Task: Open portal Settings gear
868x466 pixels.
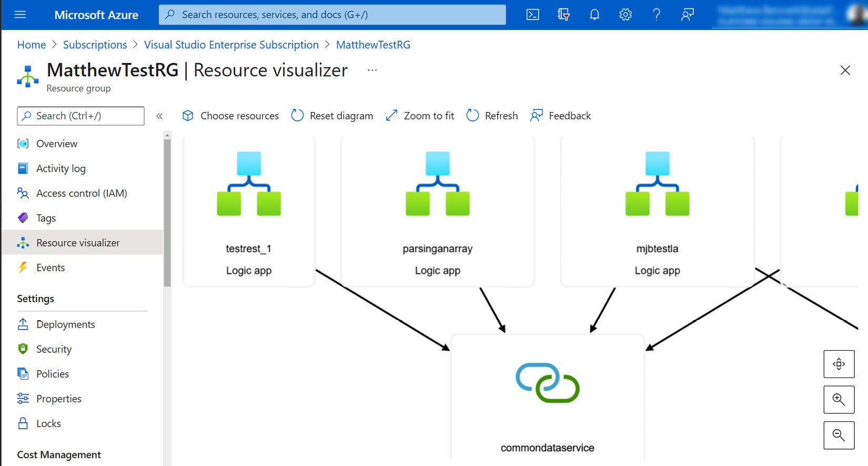Action: pos(625,15)
